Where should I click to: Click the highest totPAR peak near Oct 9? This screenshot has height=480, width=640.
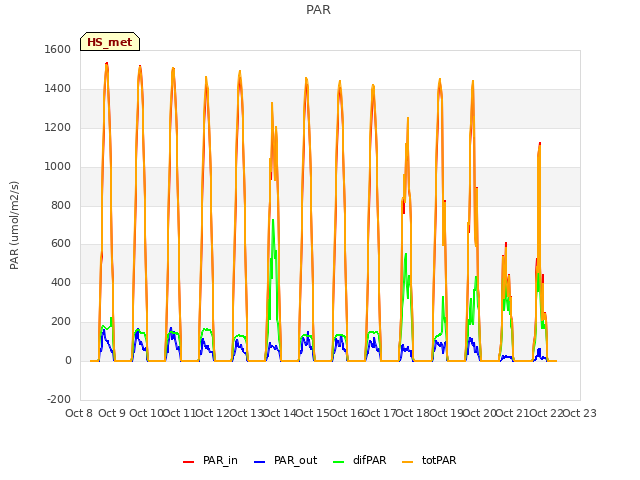click(107, 64)
